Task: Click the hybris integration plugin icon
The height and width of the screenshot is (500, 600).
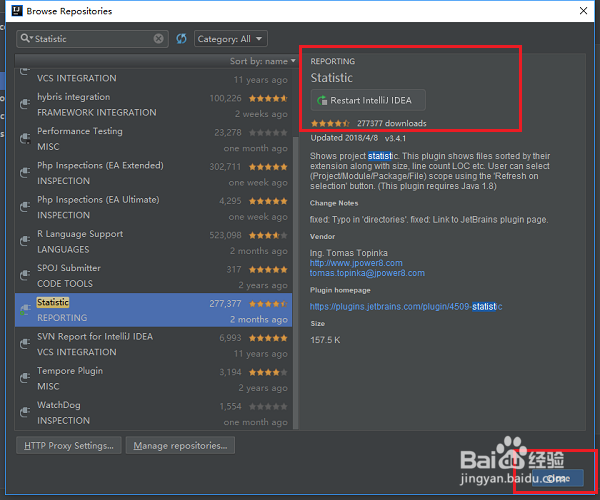Action: click(25, 103)
